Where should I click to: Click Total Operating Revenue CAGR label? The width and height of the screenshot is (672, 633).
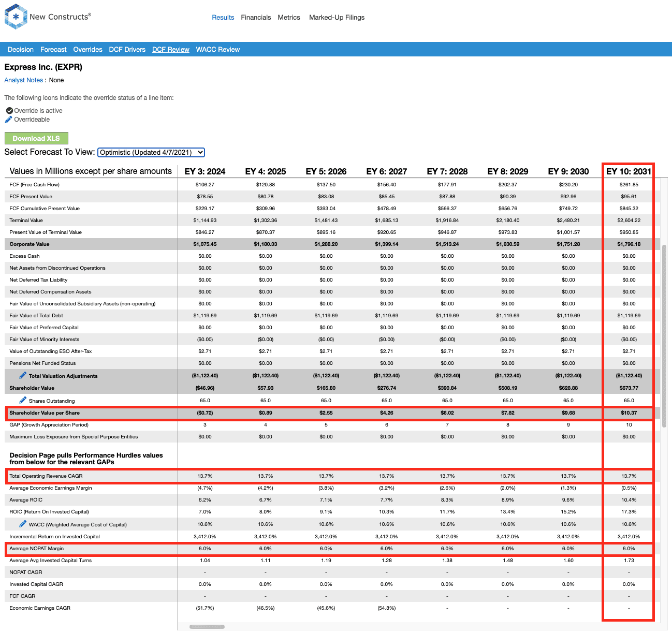click(46, 476)
